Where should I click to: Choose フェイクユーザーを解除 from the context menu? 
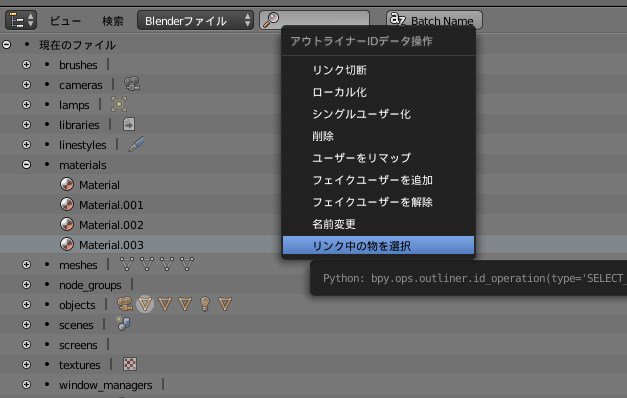[378, 202]
